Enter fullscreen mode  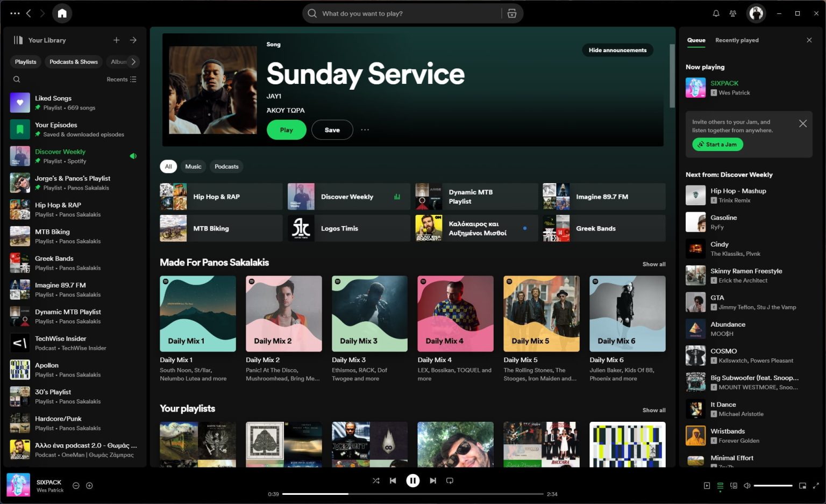[x=815, y=485]
